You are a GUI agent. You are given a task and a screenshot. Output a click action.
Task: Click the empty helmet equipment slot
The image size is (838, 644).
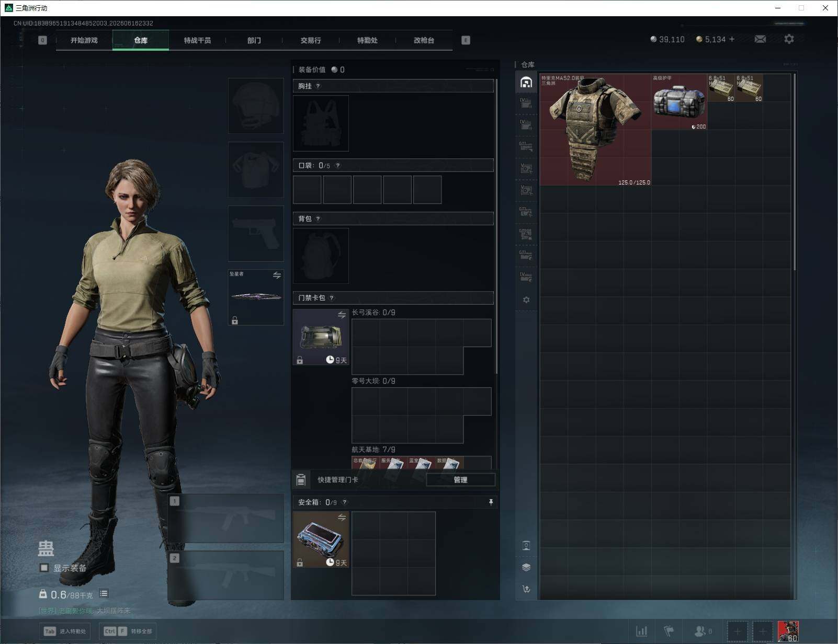pyautogui.click(x=256, y=106)
